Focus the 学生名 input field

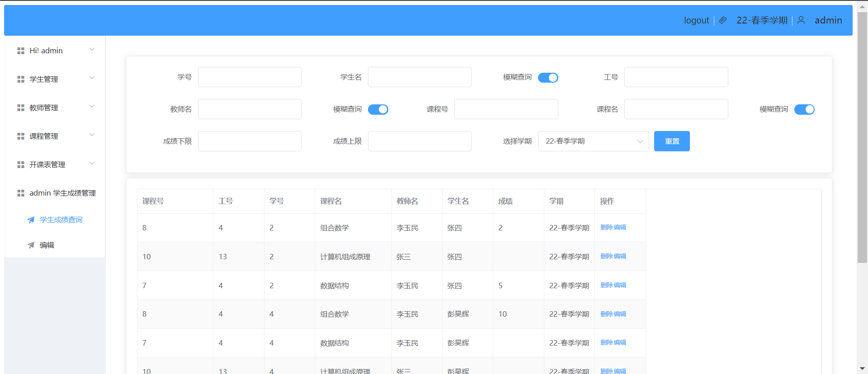[420, 77]
